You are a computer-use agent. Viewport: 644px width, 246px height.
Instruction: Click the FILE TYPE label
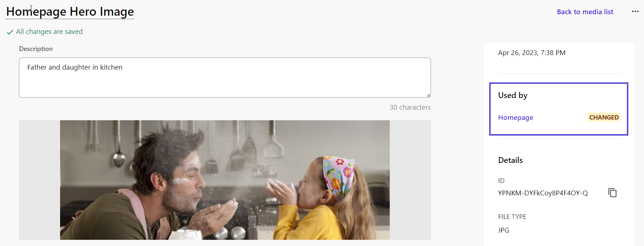tap(512, 217)
